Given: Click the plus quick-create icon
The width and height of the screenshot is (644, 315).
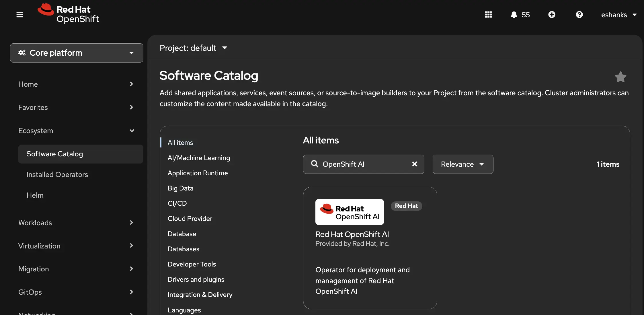Looking at the screenshot, I should click(552, 15).
